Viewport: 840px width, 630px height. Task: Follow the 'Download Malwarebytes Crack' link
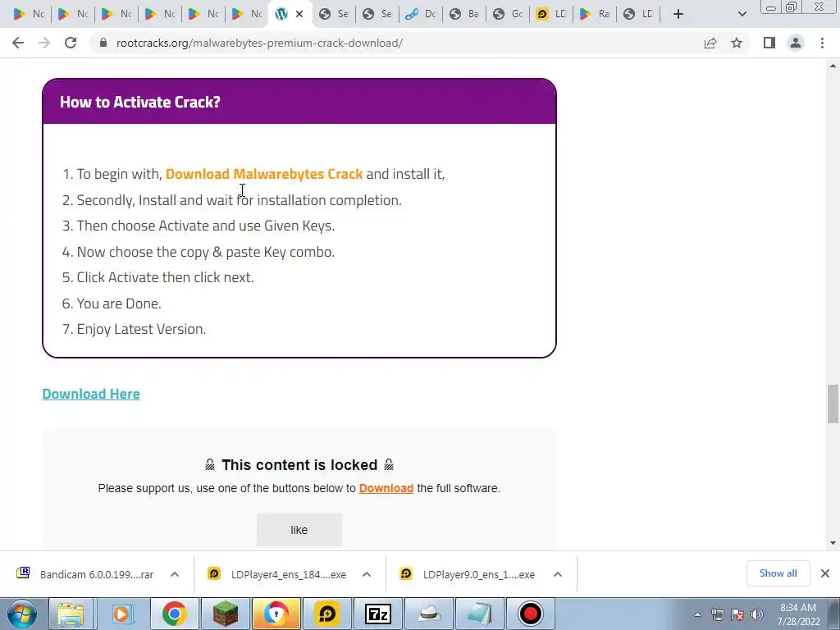tap(264, 174)
